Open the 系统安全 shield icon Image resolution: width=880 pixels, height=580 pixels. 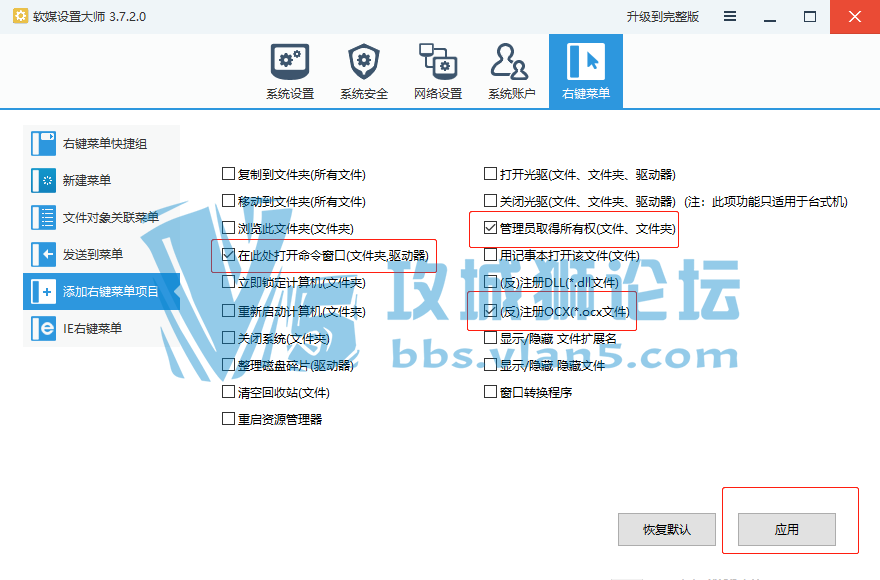tap(364, 61)
